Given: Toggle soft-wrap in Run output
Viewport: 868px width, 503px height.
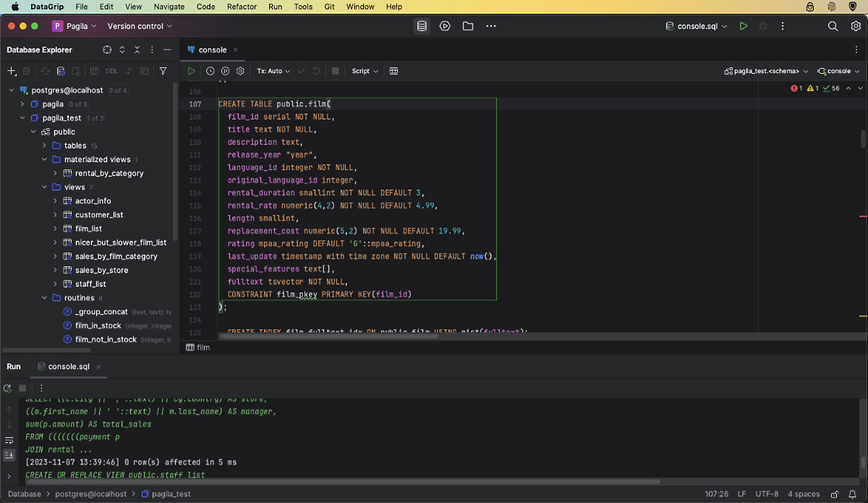Looking at the screenshot, I should [9, 440].
